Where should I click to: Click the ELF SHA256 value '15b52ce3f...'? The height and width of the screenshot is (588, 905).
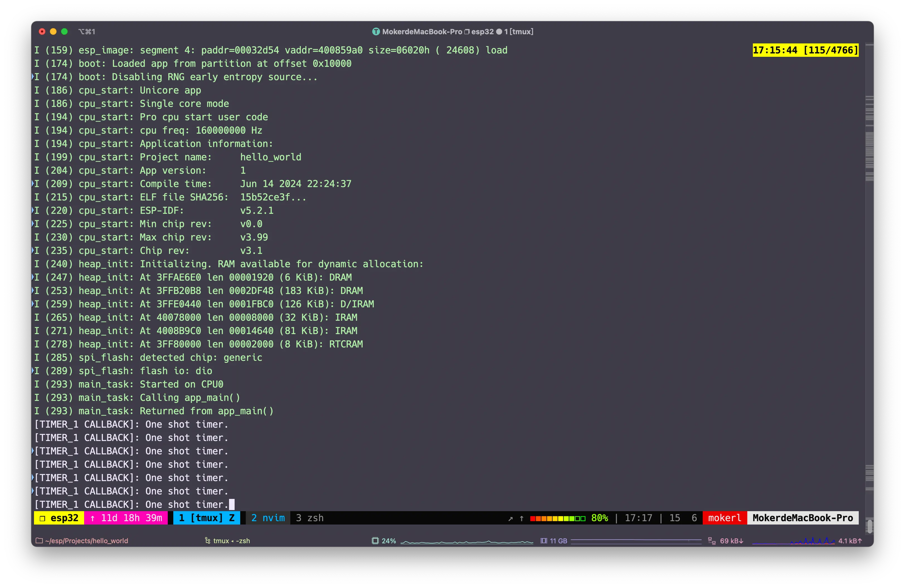[273, 197]
